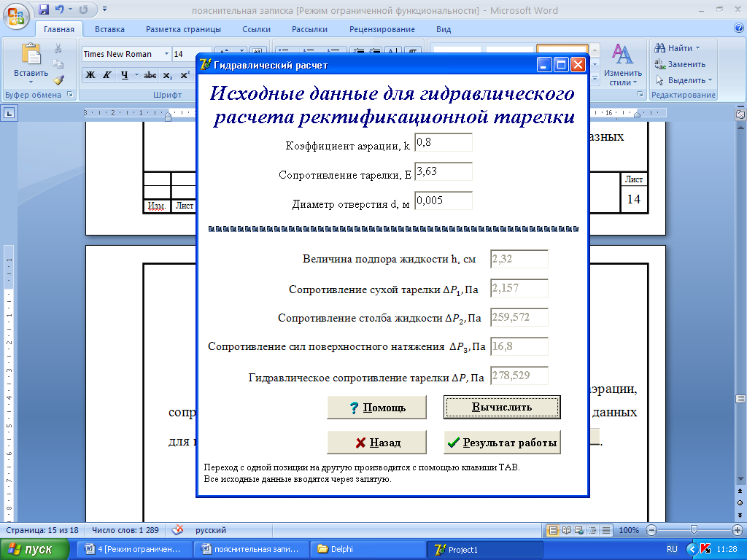This screenshot has height=560, width=747.
Task: Open the Рецензирование ribbon tab
Action: tap(382, 29)
